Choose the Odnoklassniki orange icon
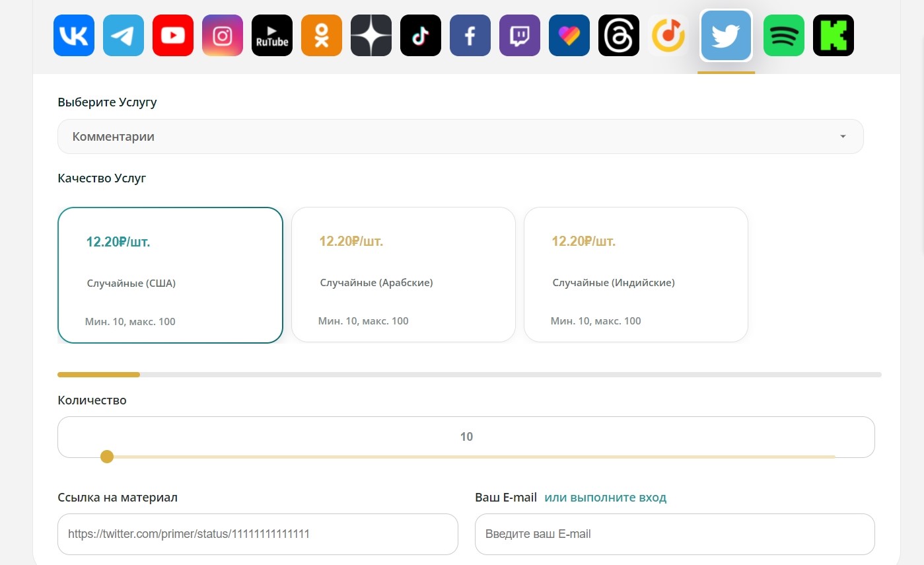Image resolution: width=924 pixels, height=565 pixels. (322, 36)
